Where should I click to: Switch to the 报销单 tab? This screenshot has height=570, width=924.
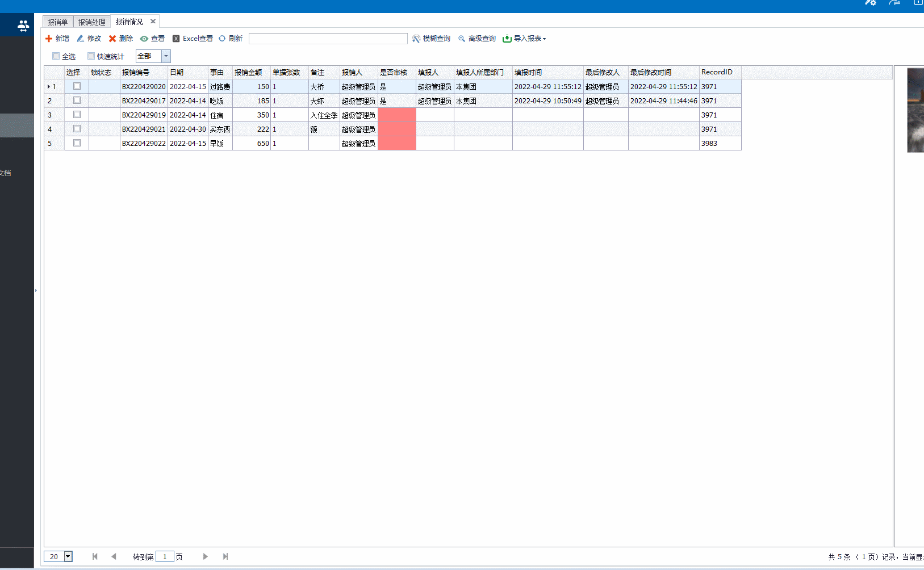click(57, 22)
